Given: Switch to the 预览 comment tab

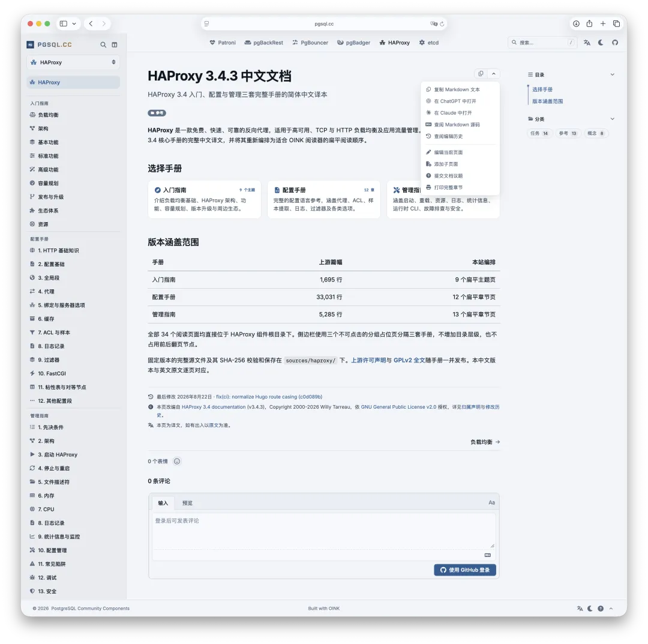Looking at the screenshot, I should pos(187,503).
